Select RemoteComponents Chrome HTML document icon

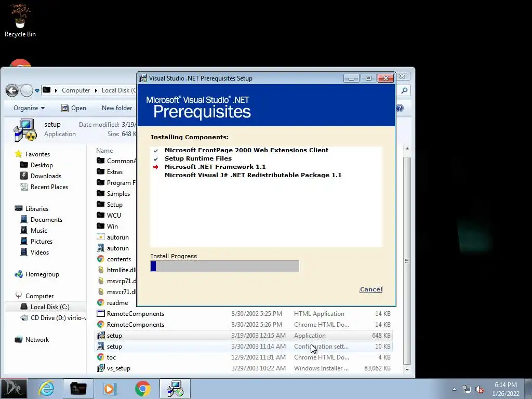(x=100, y=324)
